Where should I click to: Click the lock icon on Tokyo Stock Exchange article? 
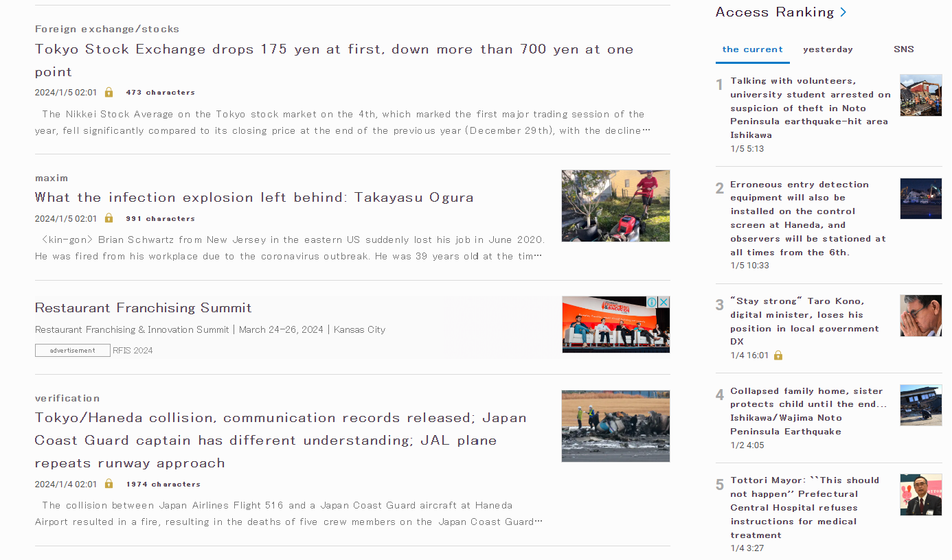109,93
